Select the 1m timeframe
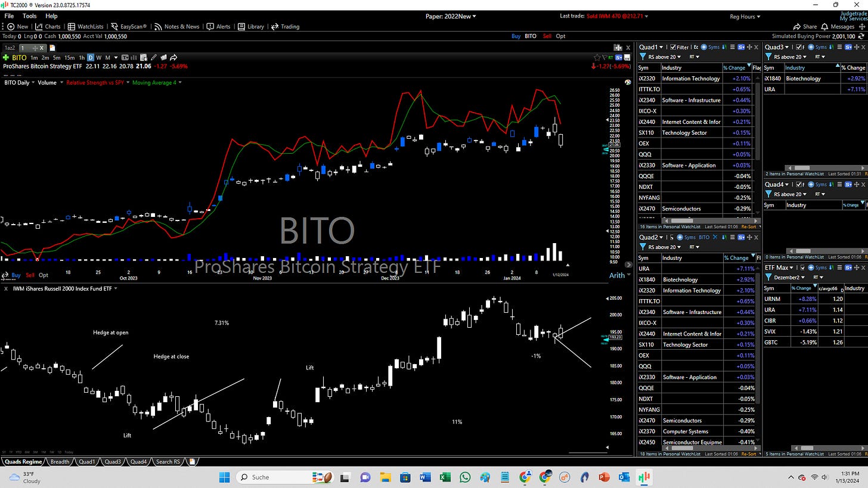Screen dimensions: 868x488 point(34,58)
